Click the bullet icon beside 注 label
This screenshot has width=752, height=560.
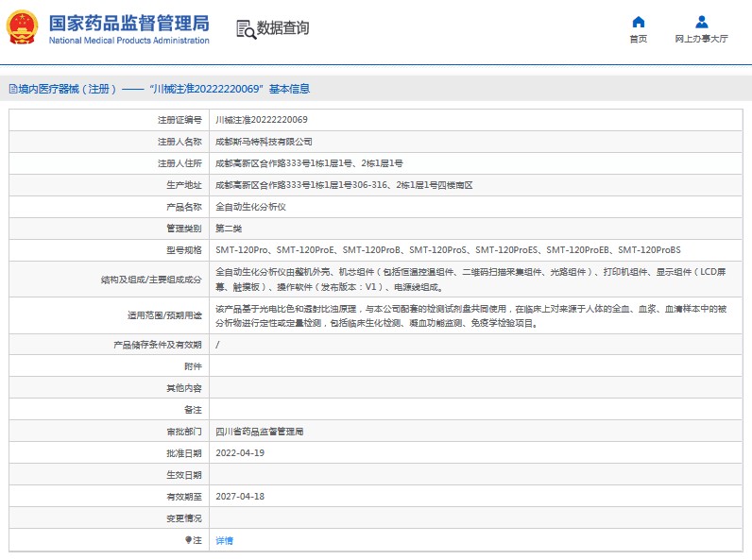(x=188, y=540)
